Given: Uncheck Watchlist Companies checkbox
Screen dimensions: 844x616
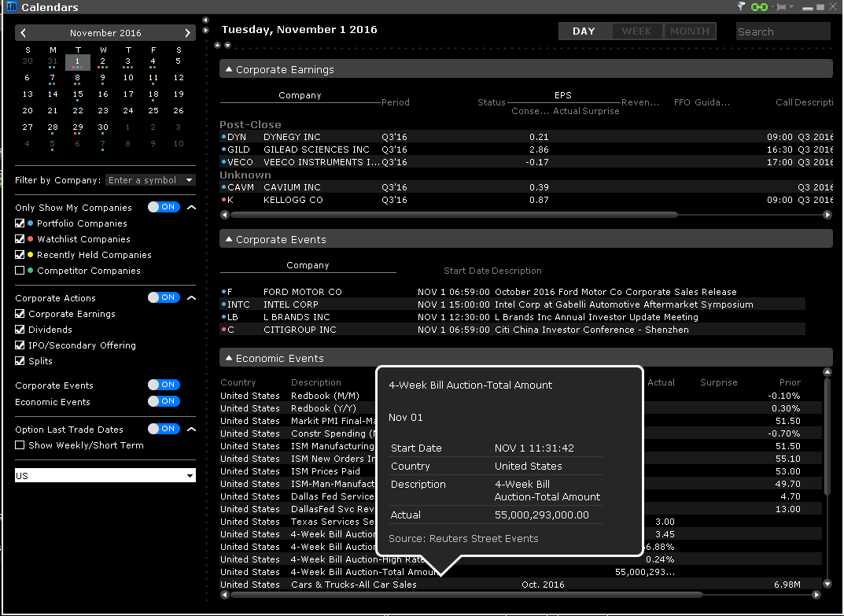Looking at the screenshot, I should point(20,238).
